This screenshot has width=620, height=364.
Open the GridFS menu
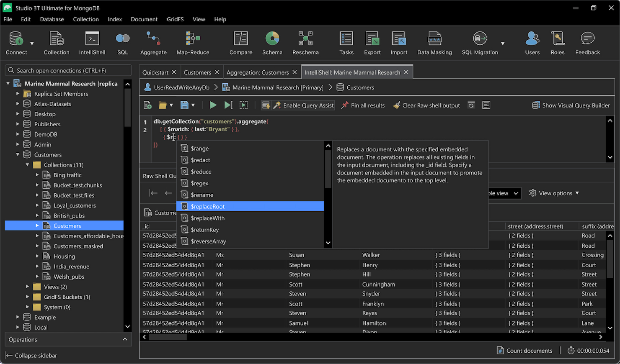(x=175, y=19)
